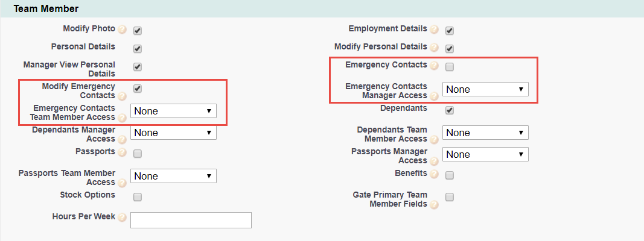This screenshot has height=241, width=644.
Task: Open Emergency Contacts Team Member Access dropdown
Action: pyautogui.click(x=173, y=111)
